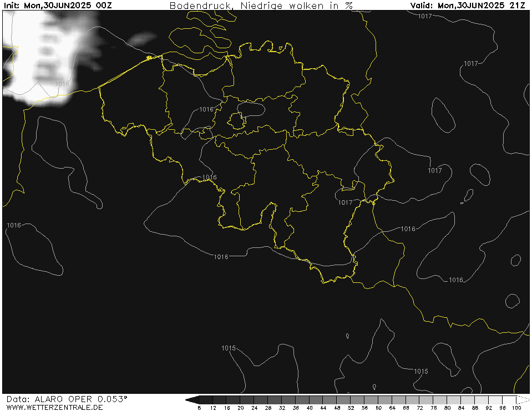Click the title Bodendruck, Niedrige wolken in %

(x=261, y=5)
